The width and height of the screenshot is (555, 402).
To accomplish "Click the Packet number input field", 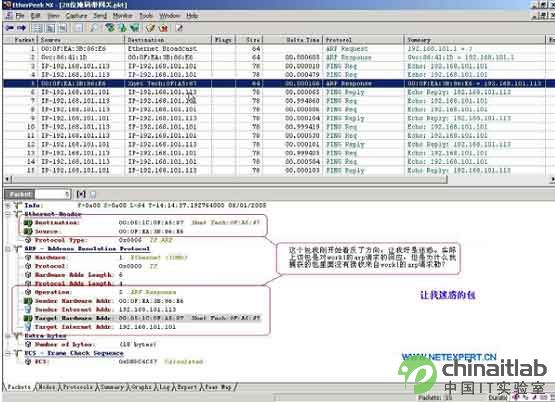I will click(52, 194).
